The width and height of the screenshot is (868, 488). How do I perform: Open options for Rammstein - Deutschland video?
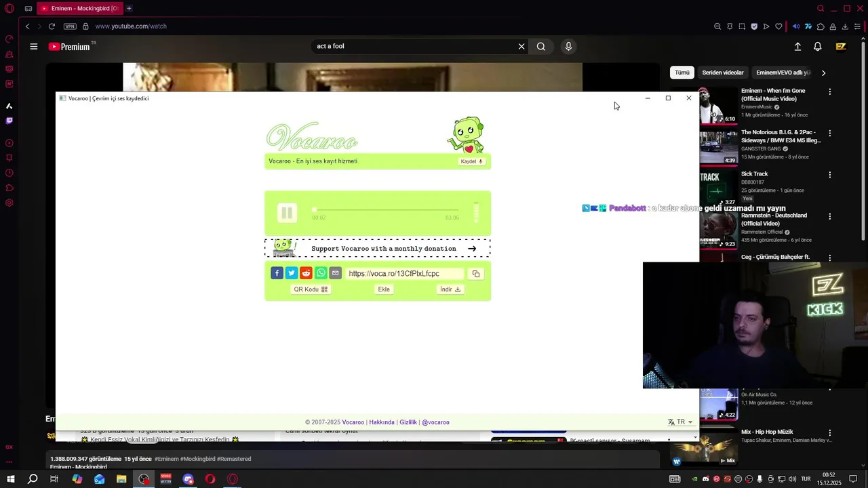point(829,216)
